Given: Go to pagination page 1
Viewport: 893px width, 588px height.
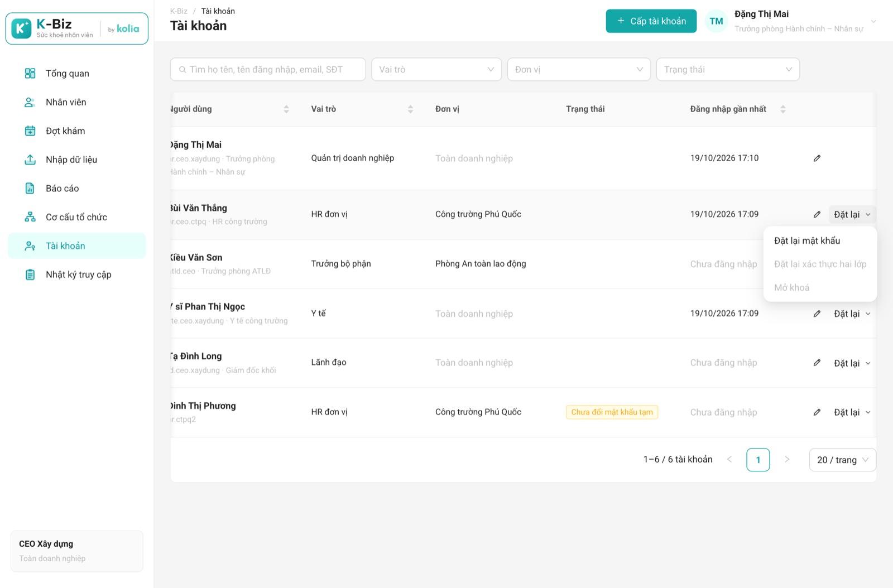Looking at the screenshot, I should 758,460.
